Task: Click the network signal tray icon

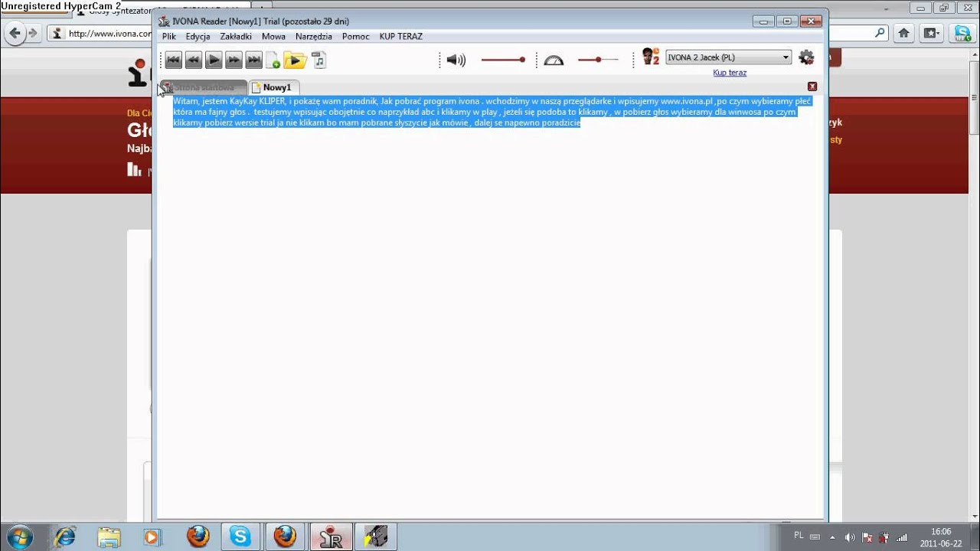Action: pos(902,537)
